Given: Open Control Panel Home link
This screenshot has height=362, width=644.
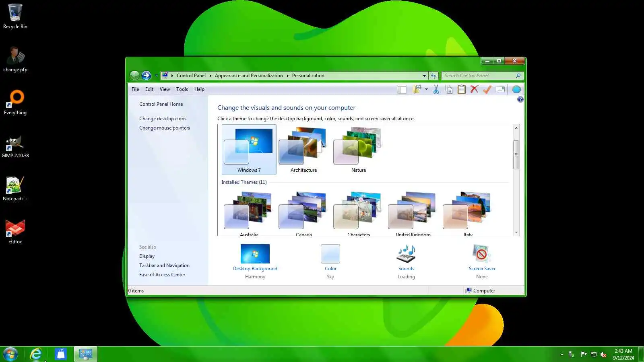Looking at the screenshot, I should click(x=161, y=104).
